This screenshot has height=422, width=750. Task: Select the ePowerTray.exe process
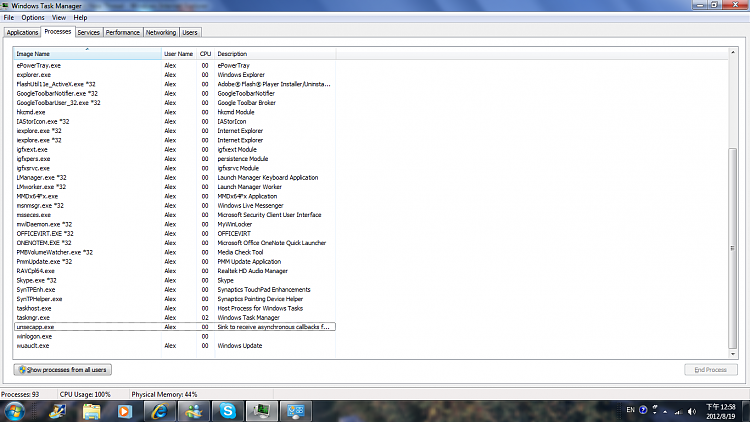coord(175,66)
